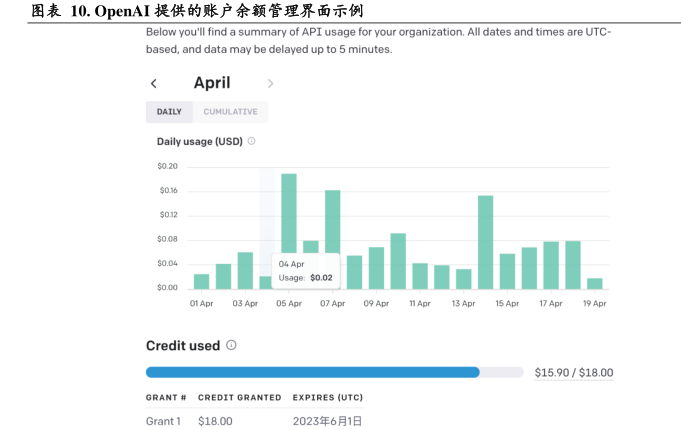The width and height of the screenshot is (681, 429).
Task: Select the 17 Apr usage bar
Action: (551, 265)
